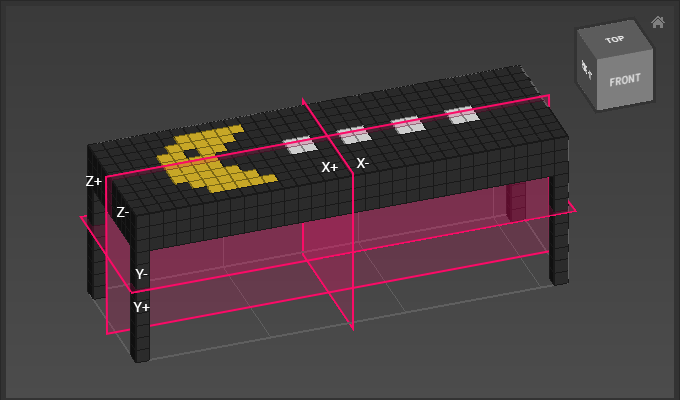Click the X- section plane label

pos(363,163)
